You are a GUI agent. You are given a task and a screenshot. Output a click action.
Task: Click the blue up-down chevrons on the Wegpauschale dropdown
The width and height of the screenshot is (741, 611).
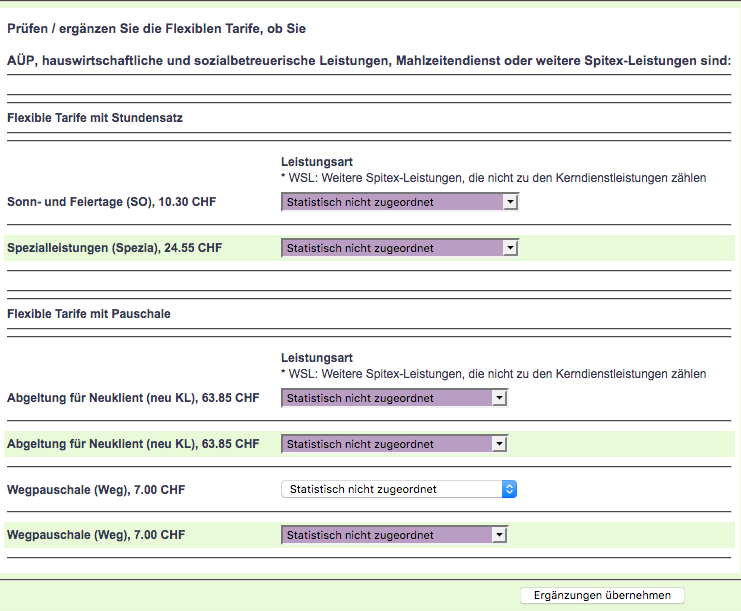point(509,489)
